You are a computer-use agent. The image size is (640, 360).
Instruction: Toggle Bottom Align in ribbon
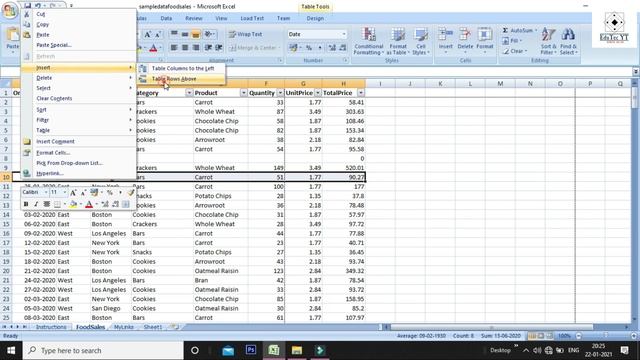tap(196, 34)
